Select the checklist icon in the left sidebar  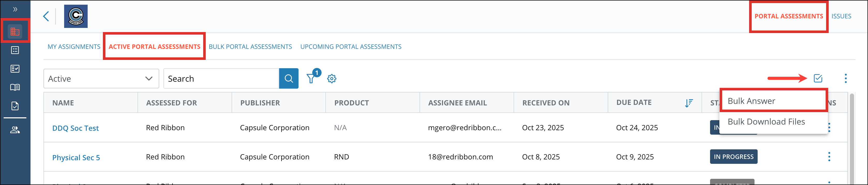(x=15, y=68)
